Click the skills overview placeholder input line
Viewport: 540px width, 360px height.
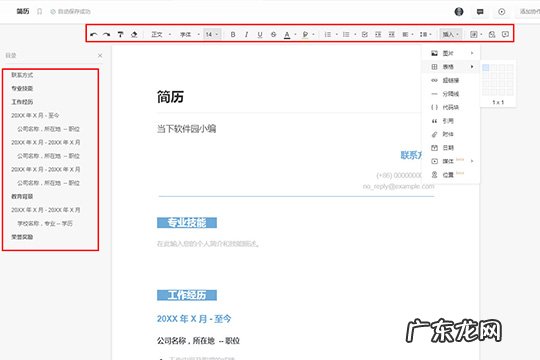coord(208,244)
